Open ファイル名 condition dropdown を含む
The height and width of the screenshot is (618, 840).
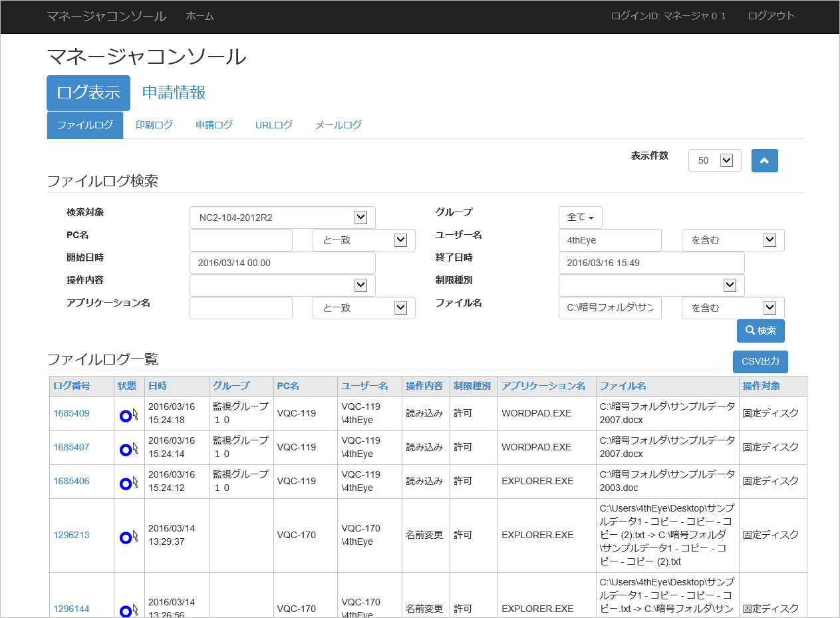tap(733, 308)
